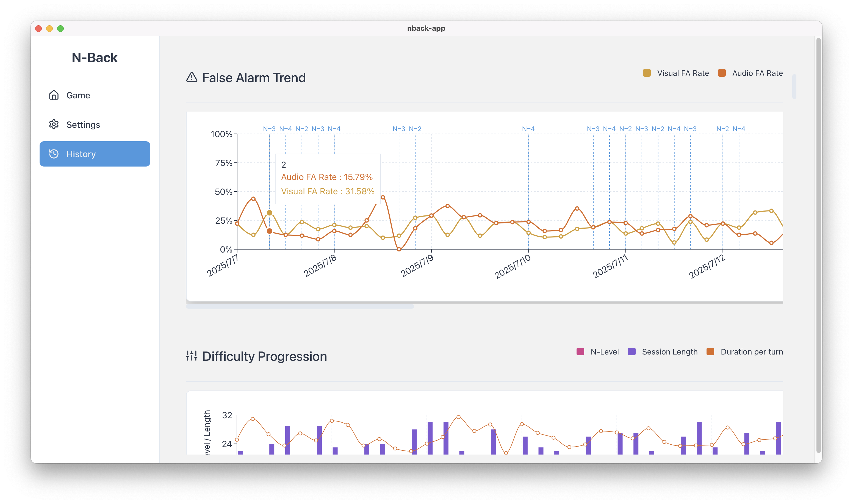Click the Game home icon
Viewport: 853px width, 504px height.
(x=54, y=95)
